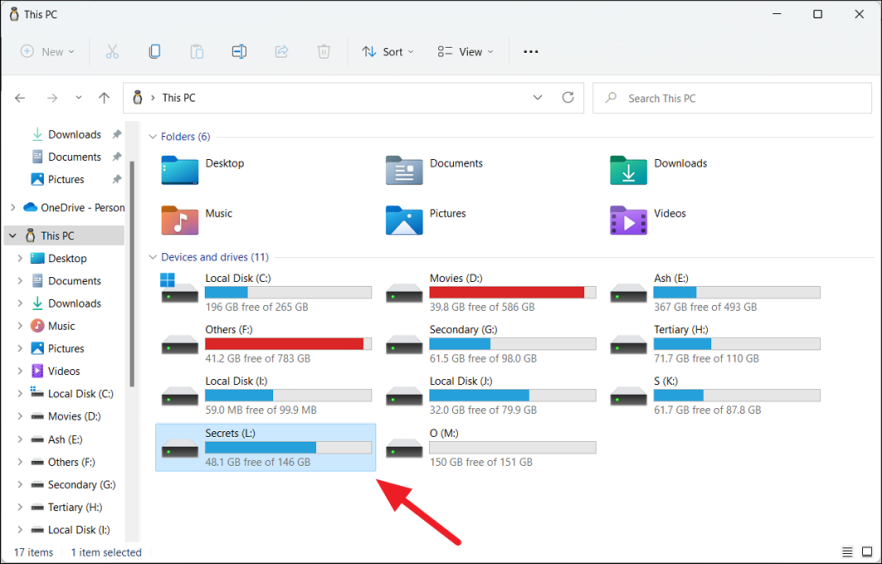Select Ash (E:) in navigation tree
Screen dimensions: 882x564
(65, 439)
